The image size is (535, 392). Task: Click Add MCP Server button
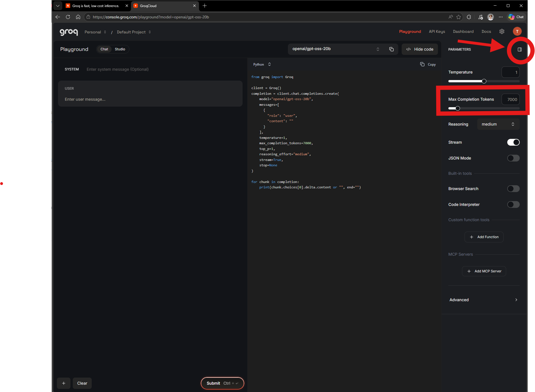(484, 271)
